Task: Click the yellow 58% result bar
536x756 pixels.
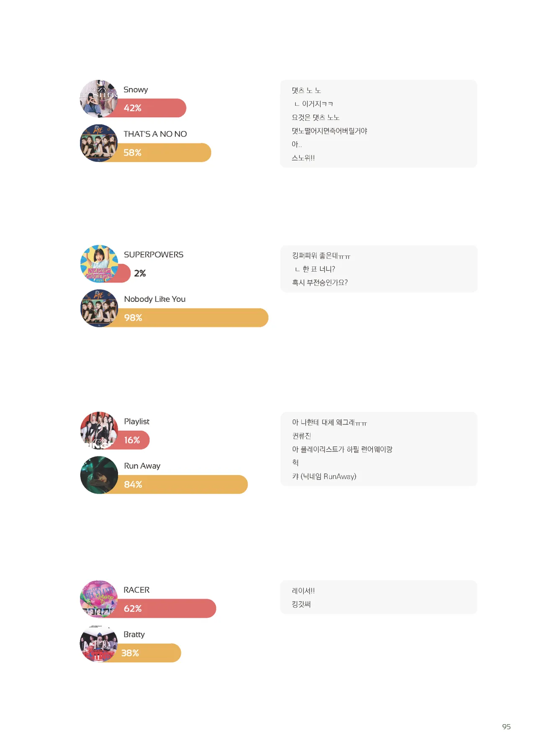Action: (x=167, y=153)
